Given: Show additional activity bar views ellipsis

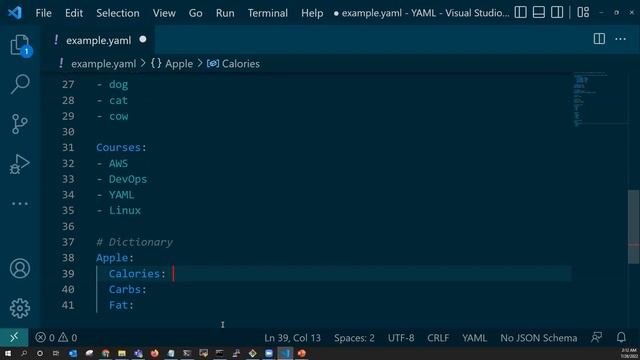Looking at the screenshot, I should pyautogui.click(x=20, y=203).
